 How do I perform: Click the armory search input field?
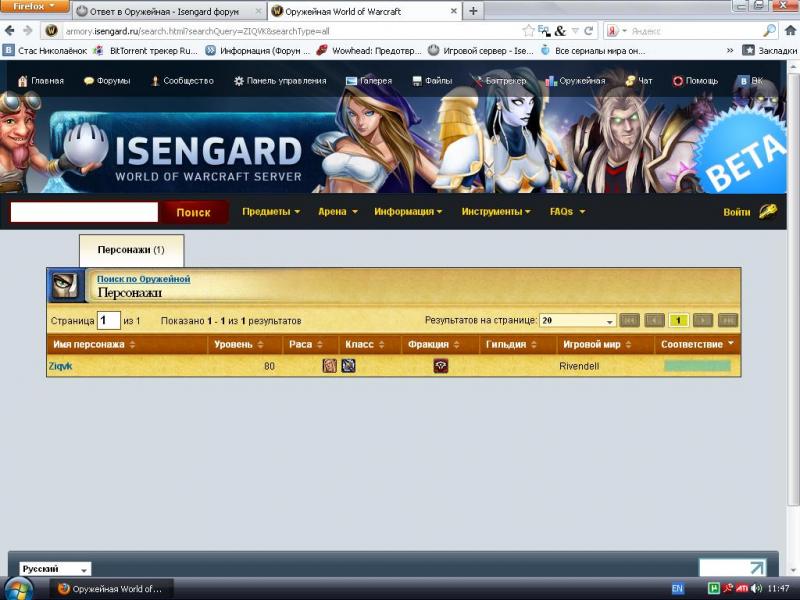tap(84, 212)
